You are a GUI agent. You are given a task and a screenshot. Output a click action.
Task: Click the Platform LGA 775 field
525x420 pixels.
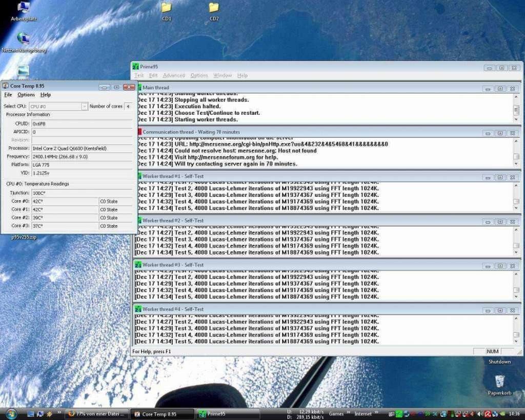pyautogui.click(x=82, y=165)
